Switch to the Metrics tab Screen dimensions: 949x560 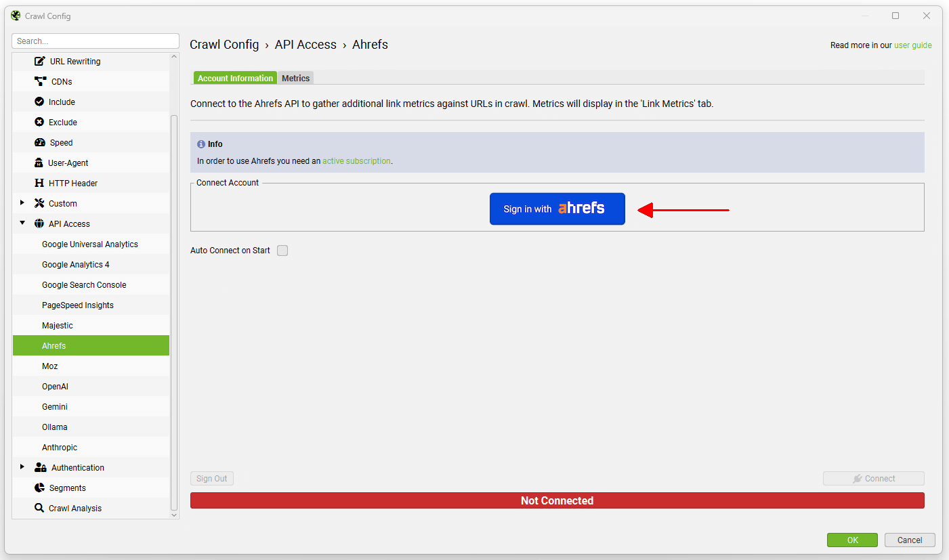point(295,79)
